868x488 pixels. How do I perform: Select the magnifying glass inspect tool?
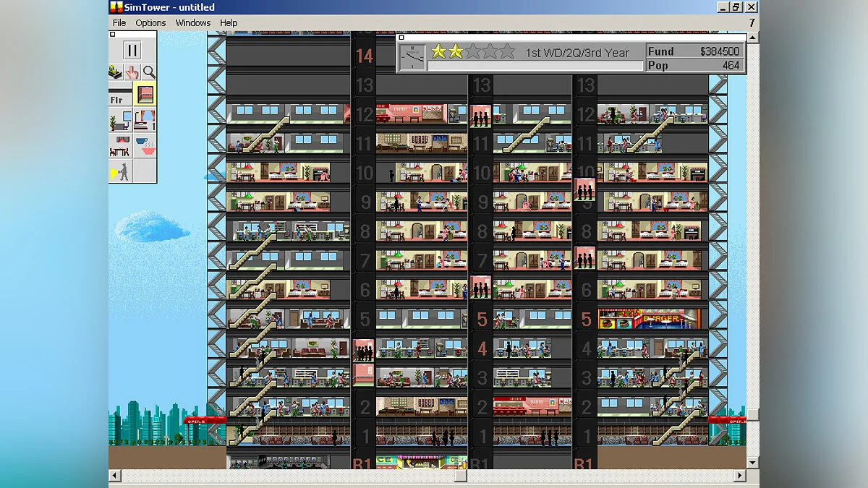point(148,72)
